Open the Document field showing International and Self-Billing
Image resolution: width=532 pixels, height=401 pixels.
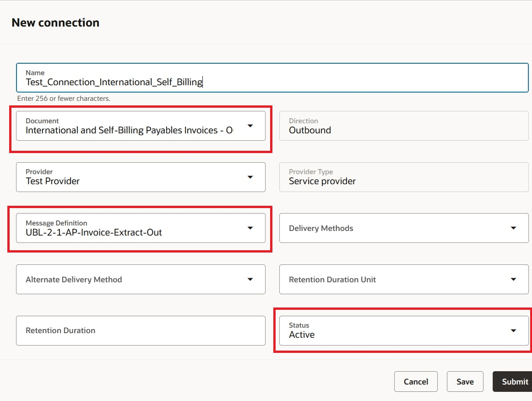129,130
